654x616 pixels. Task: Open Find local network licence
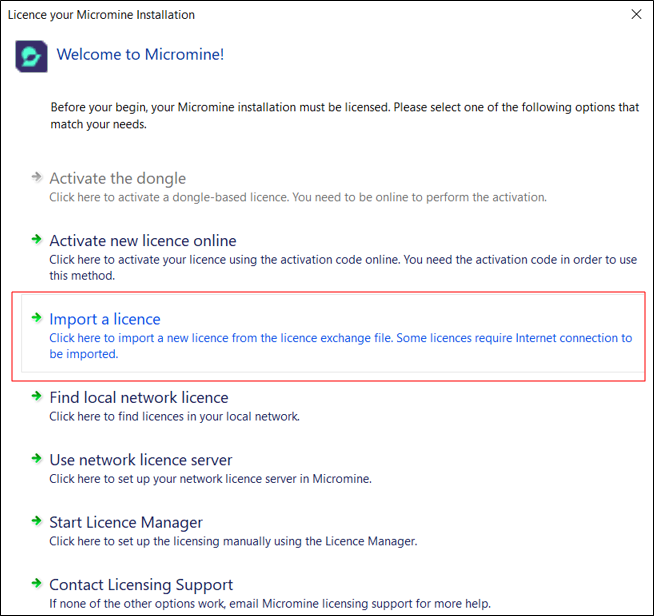(x=139, y=398)
